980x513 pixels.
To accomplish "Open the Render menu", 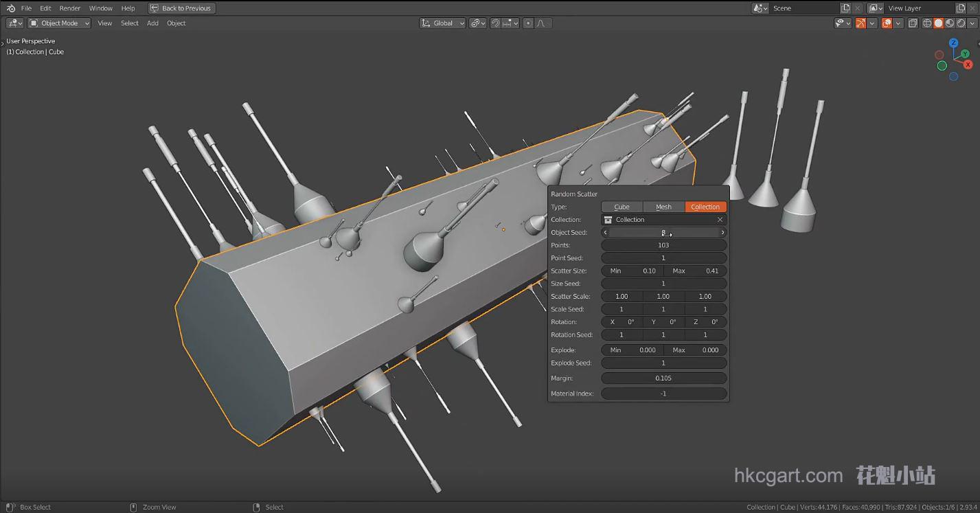I will (x=70, y=8).
